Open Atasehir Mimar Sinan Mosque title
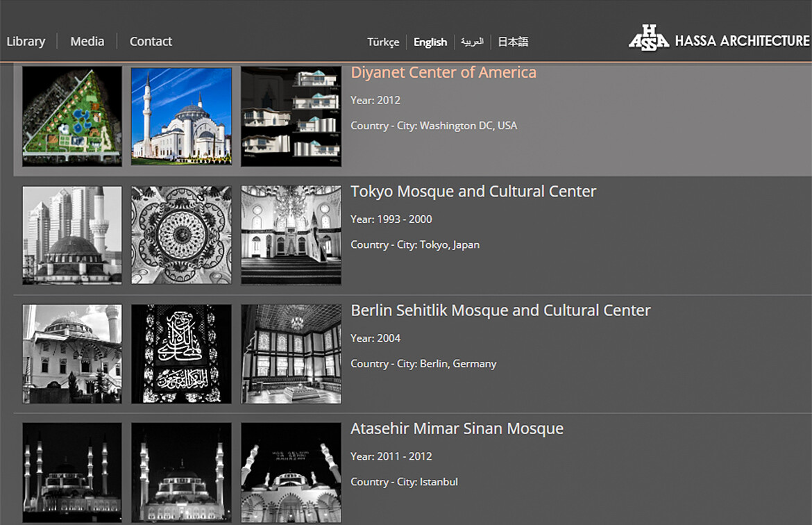The height and width of the screenshot is (525, 812). click(457, 428)
